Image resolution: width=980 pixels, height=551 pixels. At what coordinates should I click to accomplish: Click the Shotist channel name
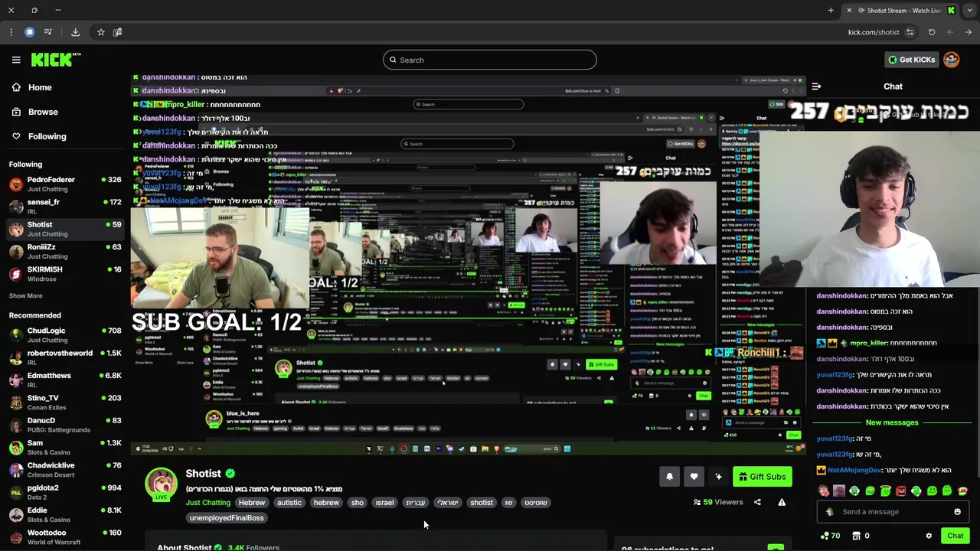(203, 474)
